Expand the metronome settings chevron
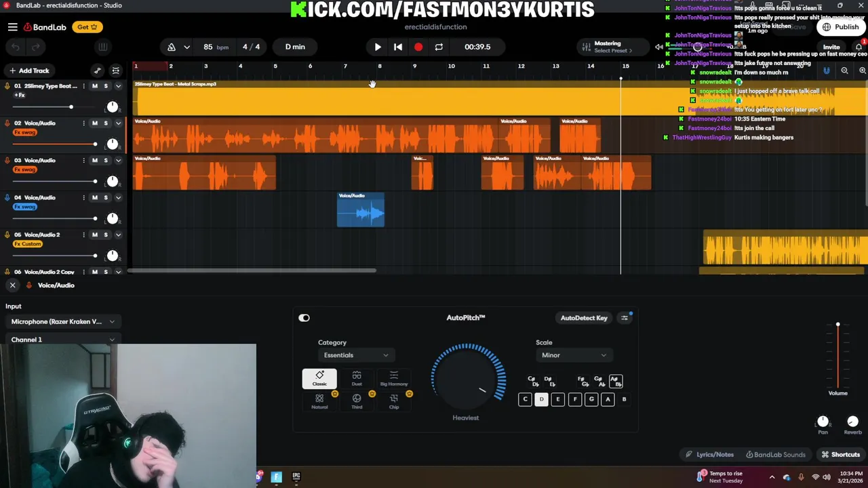The width and height of the screenshot is (868, 488). pos(186,47)
